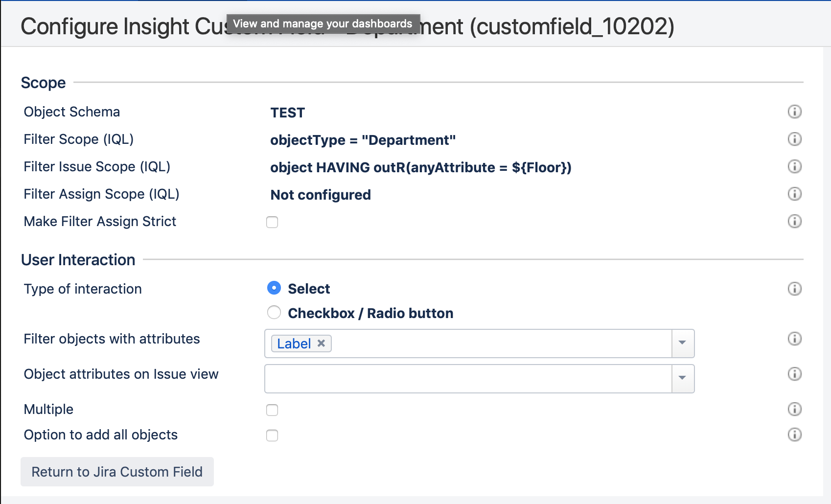This screenshot has width=831, height=504.
Task: Open info for Type of interaction
Action: (795, 289)
